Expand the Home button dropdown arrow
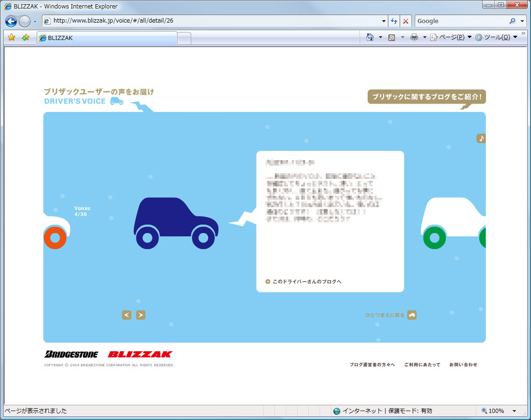Image resolution: width=531 pixels, height=420 pixels. (380, 37)
